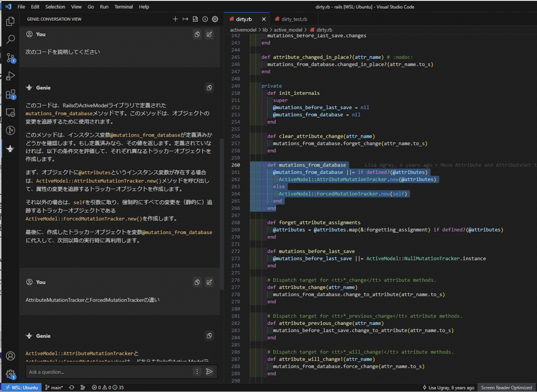Click Screen Reader Optimized in status bar
The height and width of the screenshot is (392, 537).
[507, 388]
